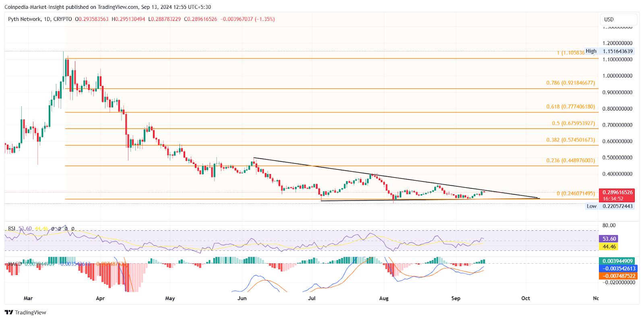Click price axis value 0.400000000
This screenshot has height=320, width=644.
617,174
